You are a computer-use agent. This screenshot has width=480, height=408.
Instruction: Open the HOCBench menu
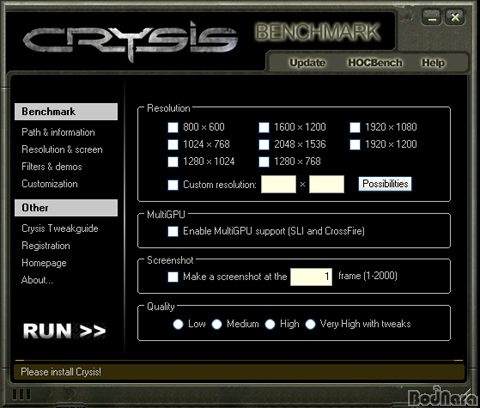point(375,63)
